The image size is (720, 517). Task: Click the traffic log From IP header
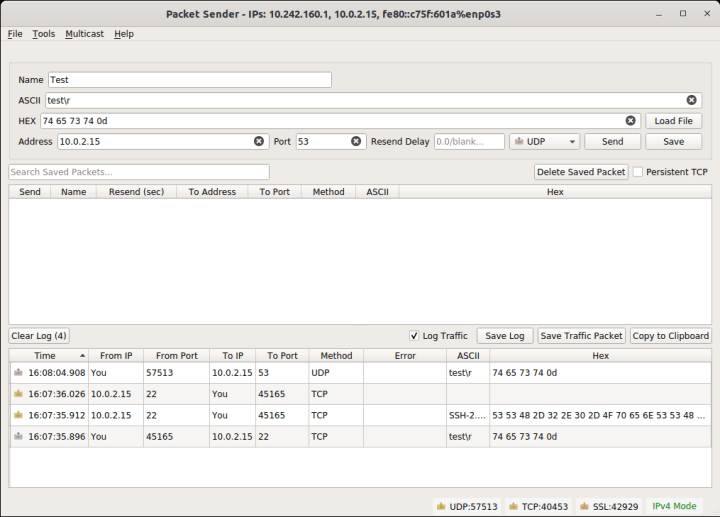(x=116, y=355)
